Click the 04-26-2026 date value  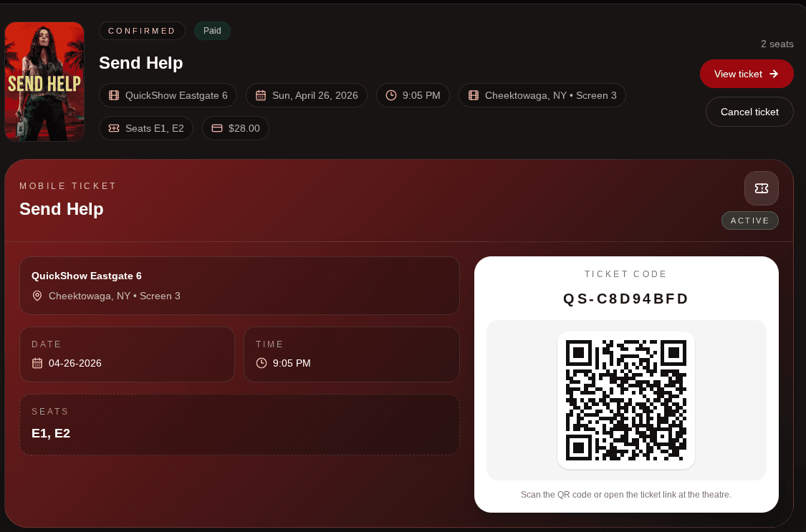(x=75, y=363)
